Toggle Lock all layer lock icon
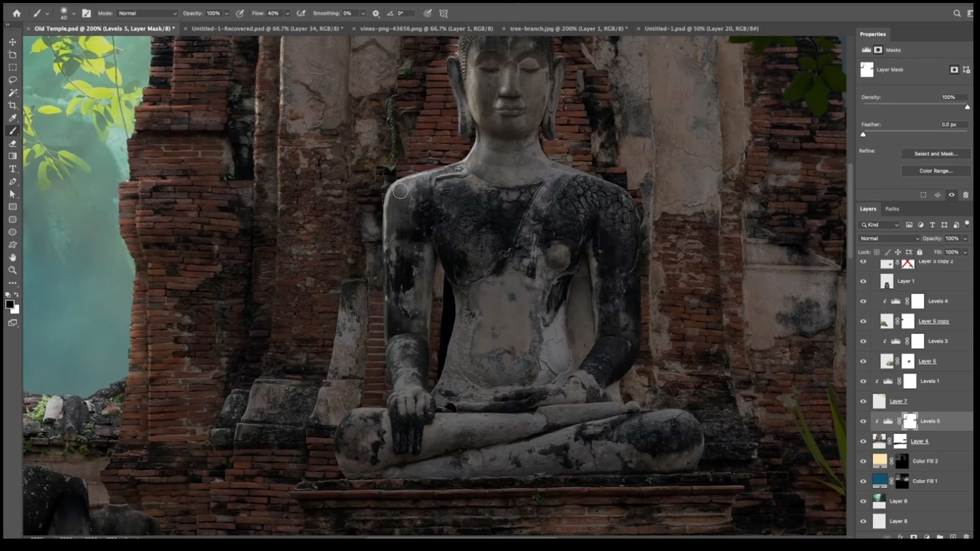Image resolution: width=980 pixels, height=551 pixels. coord(920,252)
